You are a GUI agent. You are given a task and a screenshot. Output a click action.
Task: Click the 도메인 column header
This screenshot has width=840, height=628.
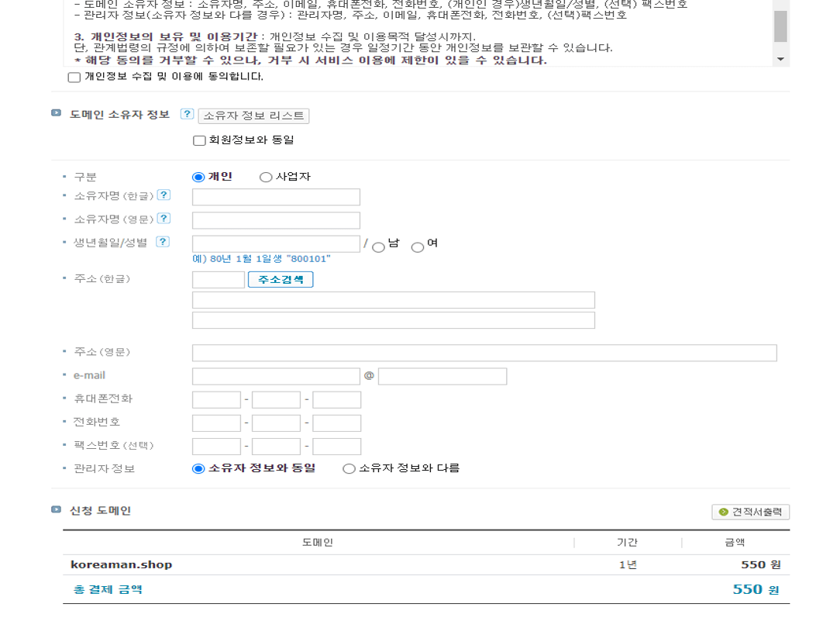coord(318,542)
